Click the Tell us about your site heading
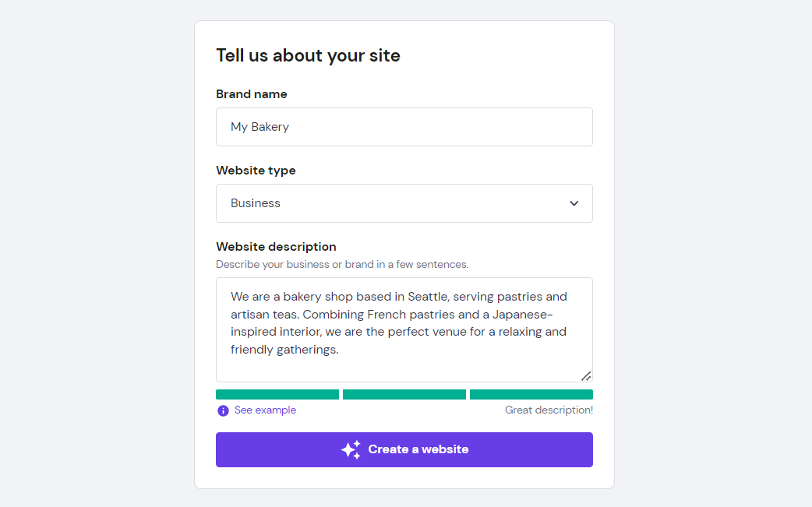 308,55
